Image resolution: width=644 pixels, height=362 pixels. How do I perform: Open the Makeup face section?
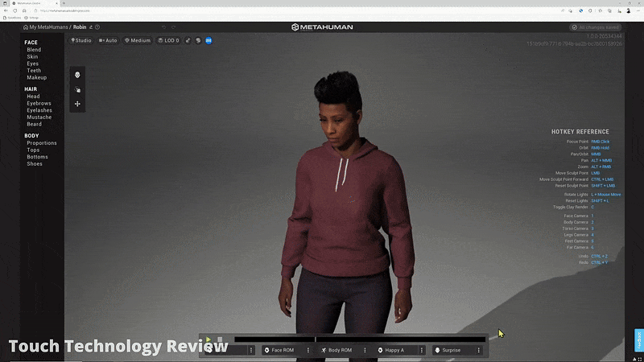pyautogui.click(x=36, y=77)
